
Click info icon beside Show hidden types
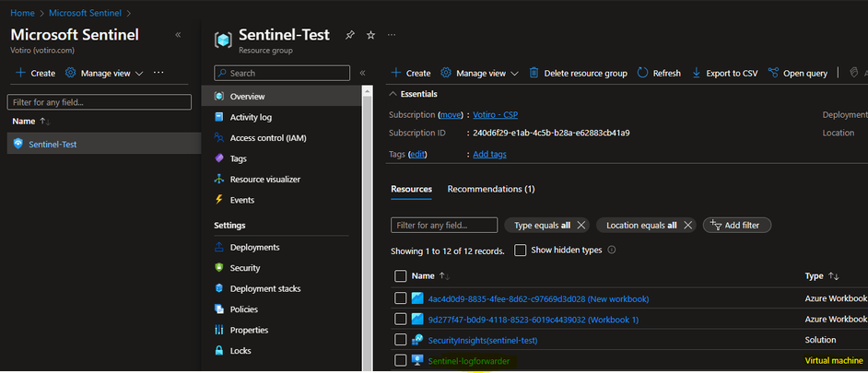612,251
